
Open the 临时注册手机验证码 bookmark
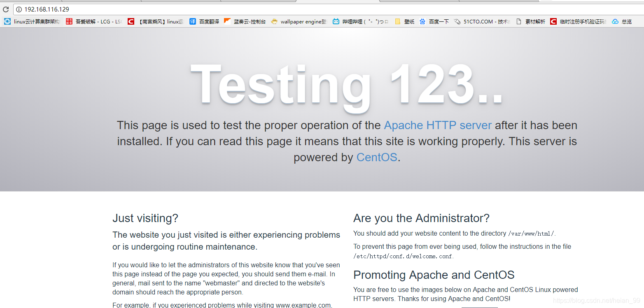coord(578,21)
